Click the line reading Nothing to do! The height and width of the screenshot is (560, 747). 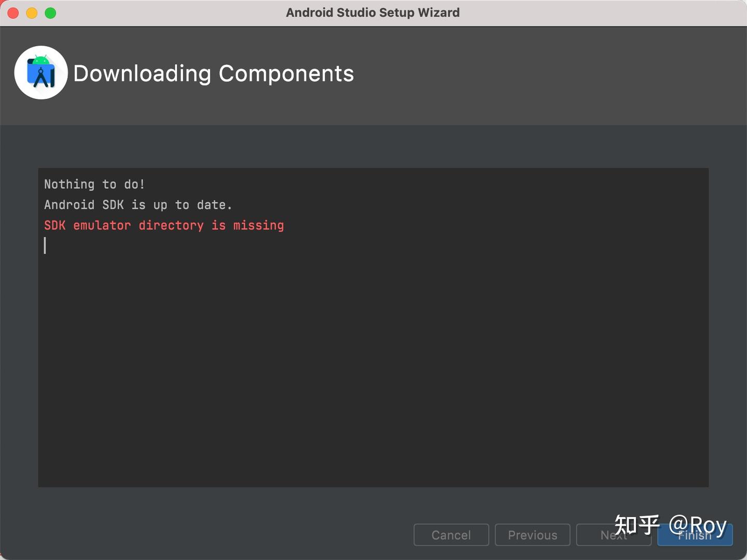[x=94, y=184]
